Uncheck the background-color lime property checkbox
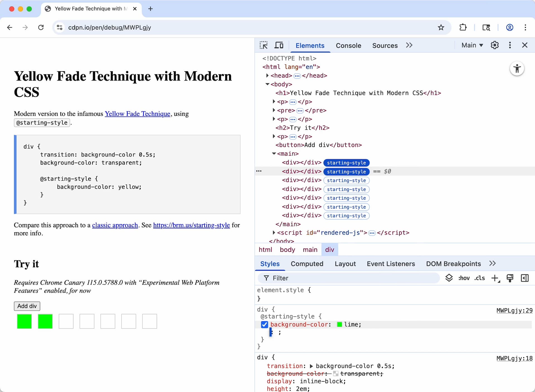Image resolution: width=535 pixels, height=392 pixels. point(264,325)
